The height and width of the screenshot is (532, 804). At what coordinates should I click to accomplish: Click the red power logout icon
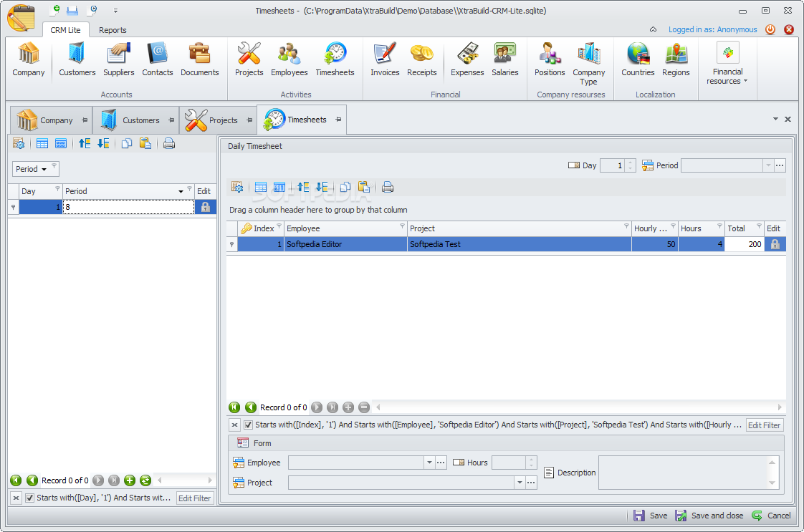tap(770, 29)
